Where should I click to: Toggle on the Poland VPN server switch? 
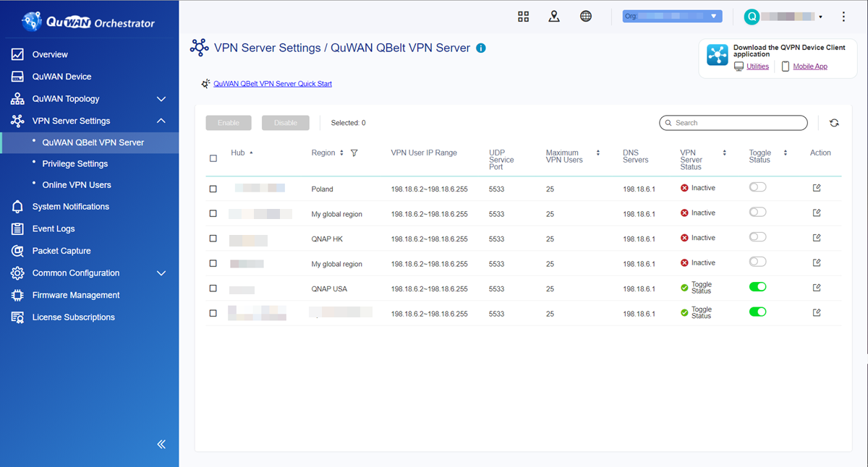click(757, 187)
